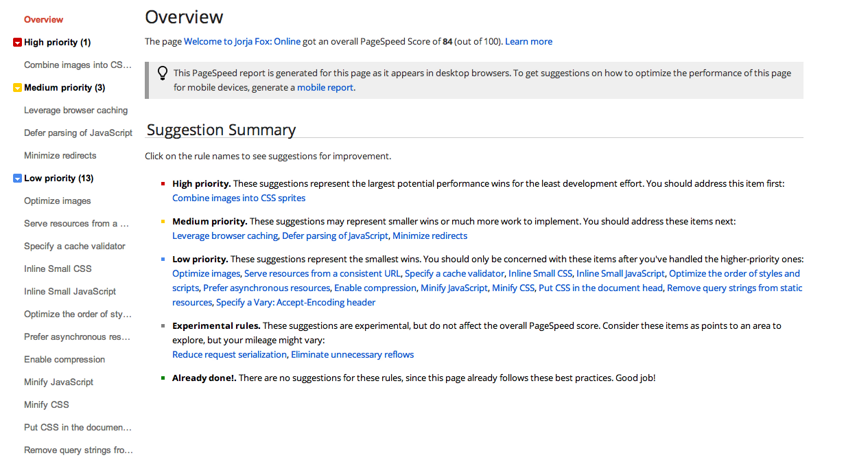The width and height of the screenshot is (868, 460).
Task: Click the Learn more link
Action: pyautogui.click(x=528, y=41)
